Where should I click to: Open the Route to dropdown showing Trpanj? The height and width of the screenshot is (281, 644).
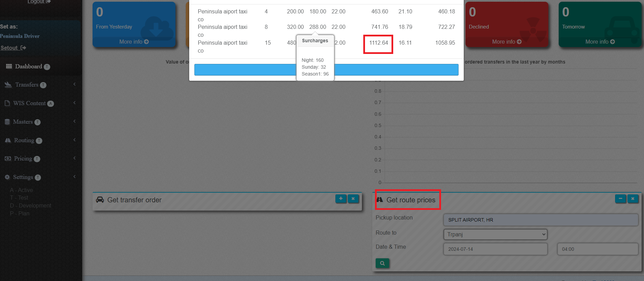tap(495, 234)
